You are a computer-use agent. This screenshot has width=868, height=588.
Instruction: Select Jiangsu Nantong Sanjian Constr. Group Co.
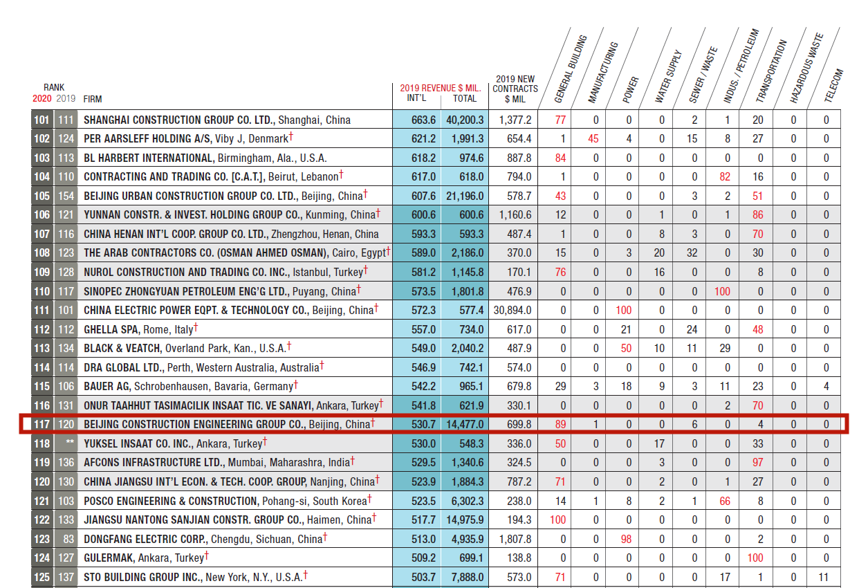point(194,520)
